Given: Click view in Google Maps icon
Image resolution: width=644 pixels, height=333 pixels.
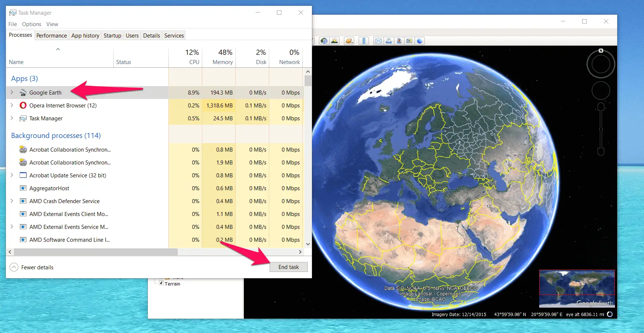Looking at the screenshot, I should pos(409,41).
